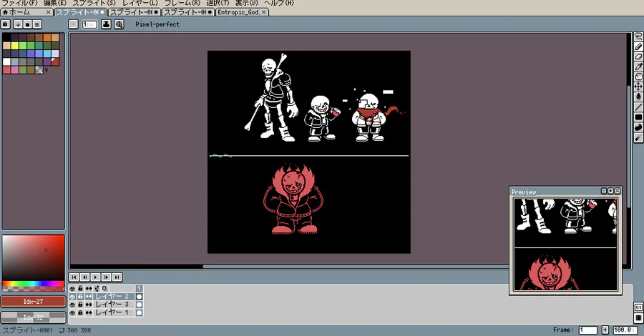Hide レイヤー 2 with its eye icon

72,297
